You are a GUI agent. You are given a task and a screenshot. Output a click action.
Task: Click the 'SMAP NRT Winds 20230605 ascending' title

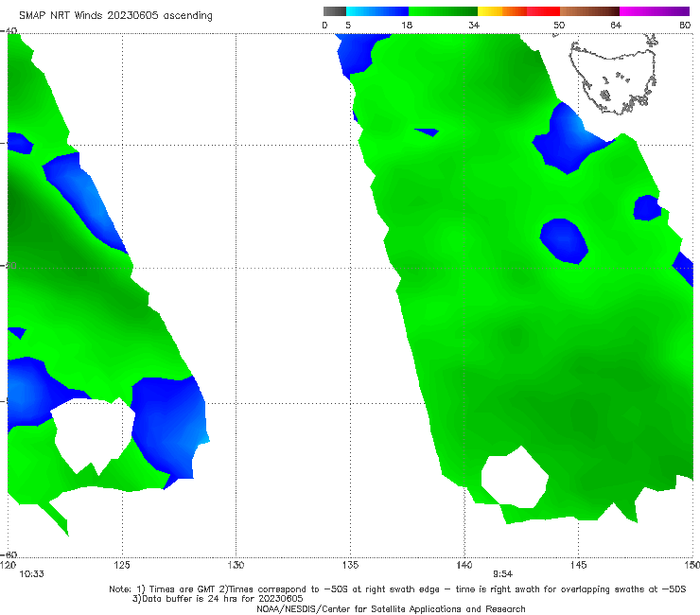tap(115, 15)
